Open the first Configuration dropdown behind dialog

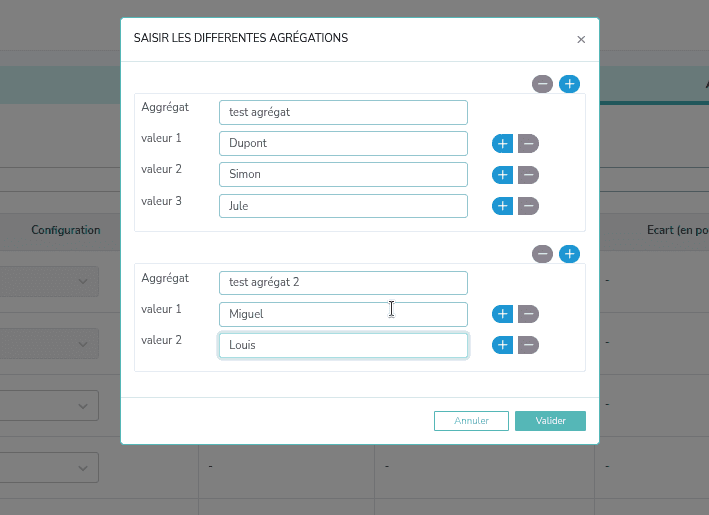coord(60,282)
